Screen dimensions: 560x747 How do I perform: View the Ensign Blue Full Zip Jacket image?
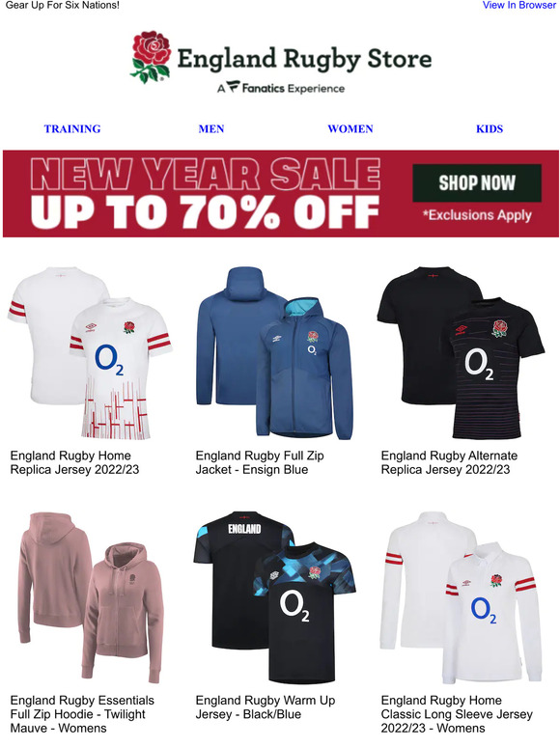[x=275, y=353]
